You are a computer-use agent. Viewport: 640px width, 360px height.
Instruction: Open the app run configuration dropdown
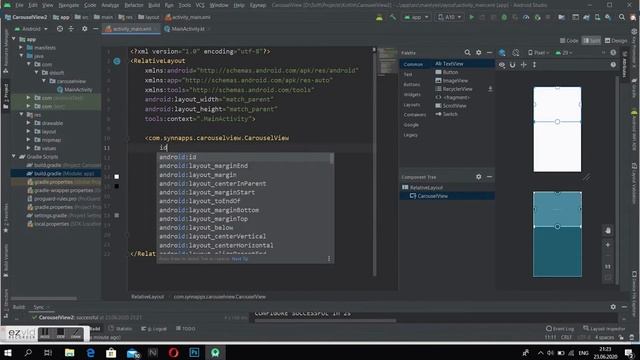coord(416,17)
